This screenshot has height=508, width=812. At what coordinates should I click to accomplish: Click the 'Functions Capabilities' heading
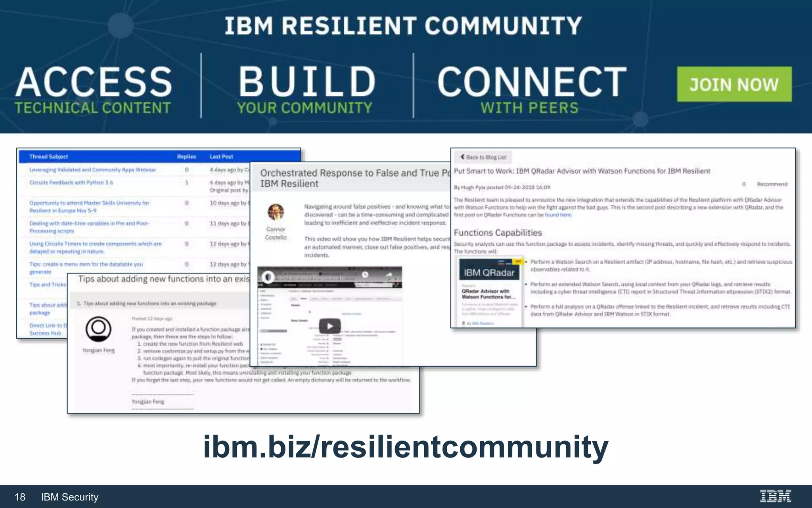coord(498,233)
